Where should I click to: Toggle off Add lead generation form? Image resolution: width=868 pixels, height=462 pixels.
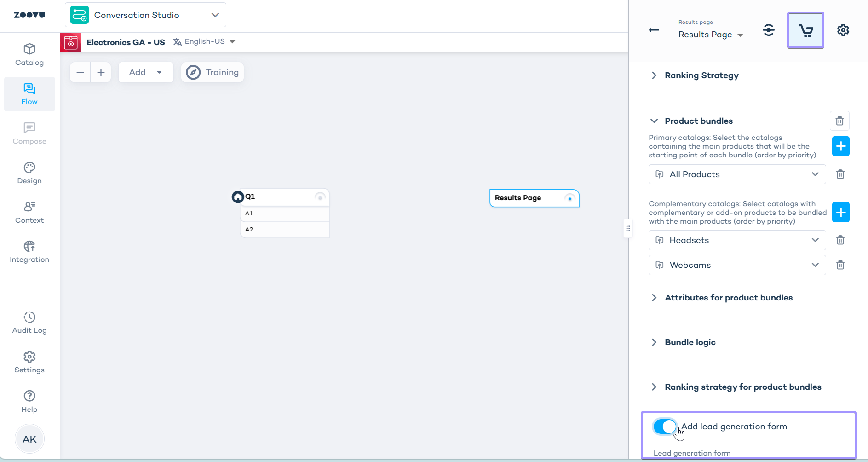pos(665,427)
